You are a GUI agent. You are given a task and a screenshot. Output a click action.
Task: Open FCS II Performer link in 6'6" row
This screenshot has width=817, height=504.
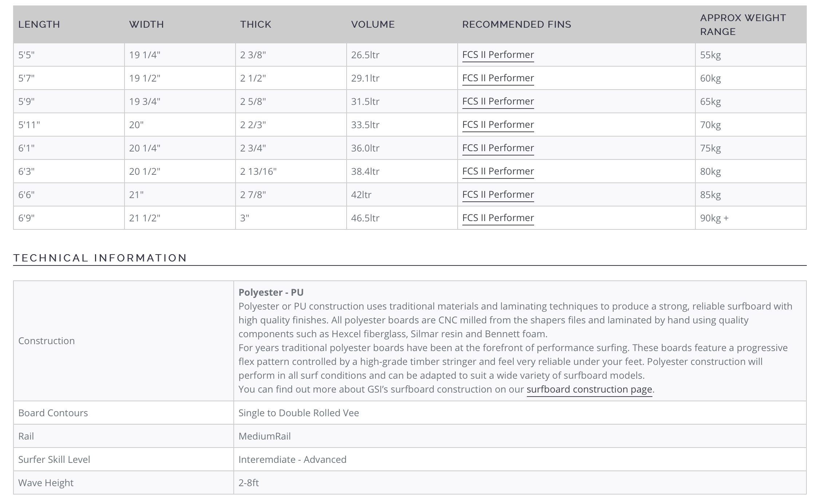[498, 194]
